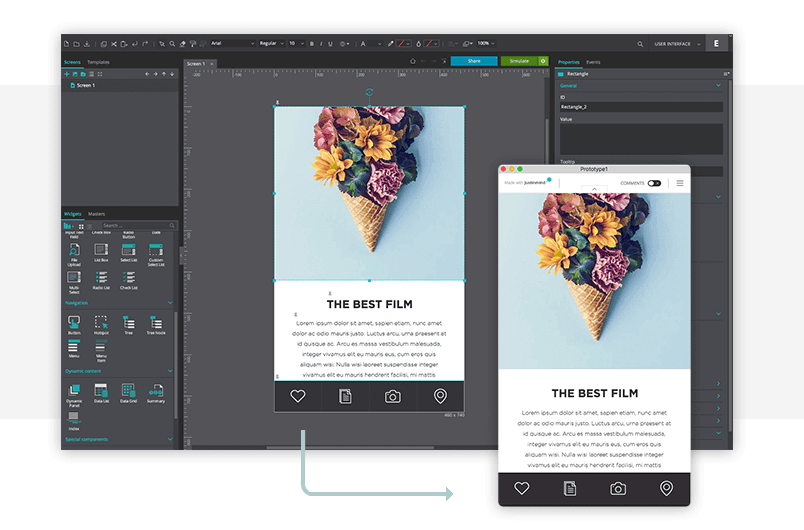This screenshot has height=530, width=804.
Task: Open the text color A dropdown
Action: [x=371, y=44]
